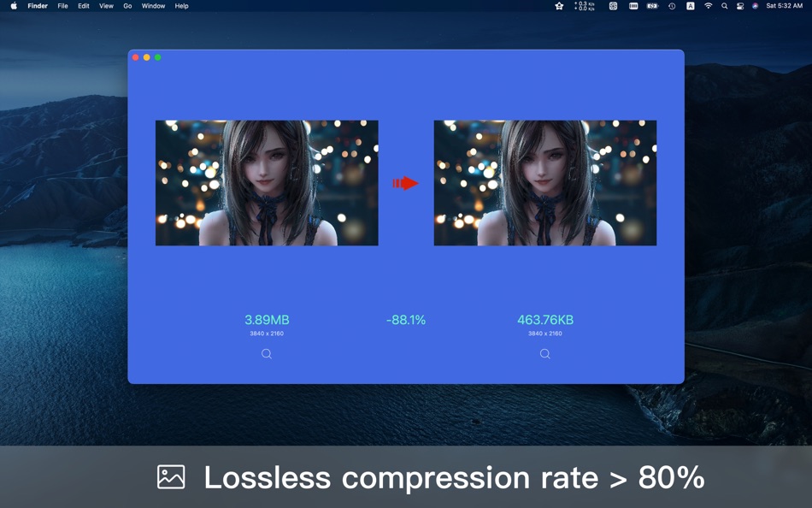Click the 3840 x 2160 text under 3.89MB

[267, 334]
